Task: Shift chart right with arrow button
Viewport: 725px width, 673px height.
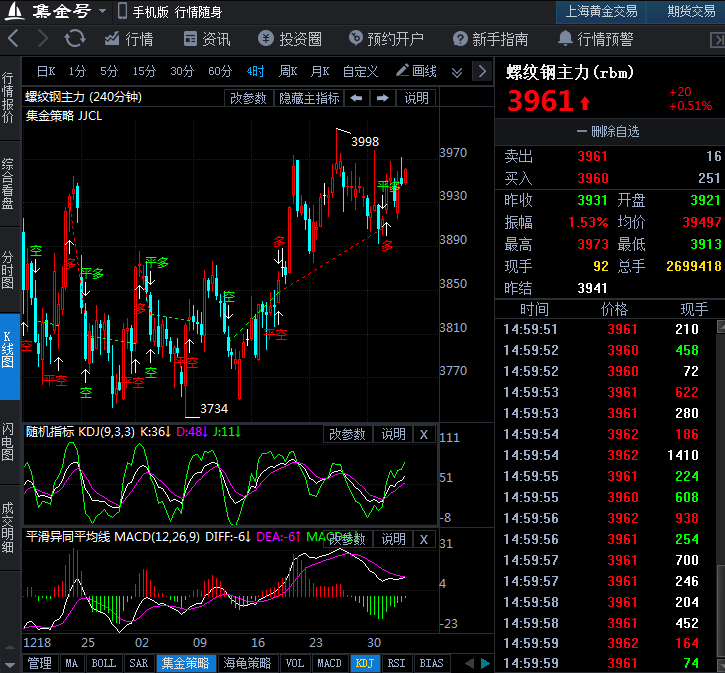Action: tap(382, 98)
